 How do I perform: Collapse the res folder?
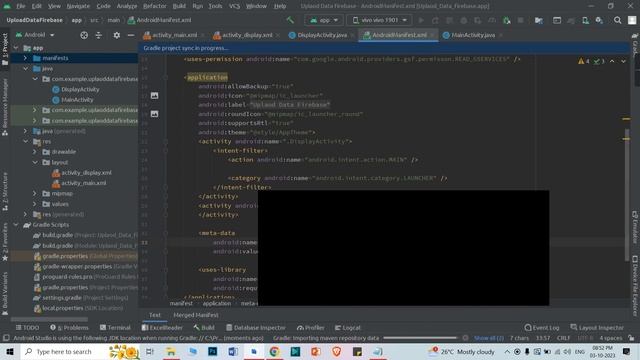(x=25, y=142)
